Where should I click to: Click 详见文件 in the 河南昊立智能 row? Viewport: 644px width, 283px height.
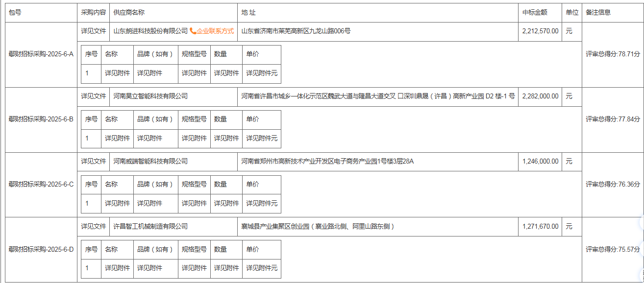pyautogui.click(x=94, y=96)
